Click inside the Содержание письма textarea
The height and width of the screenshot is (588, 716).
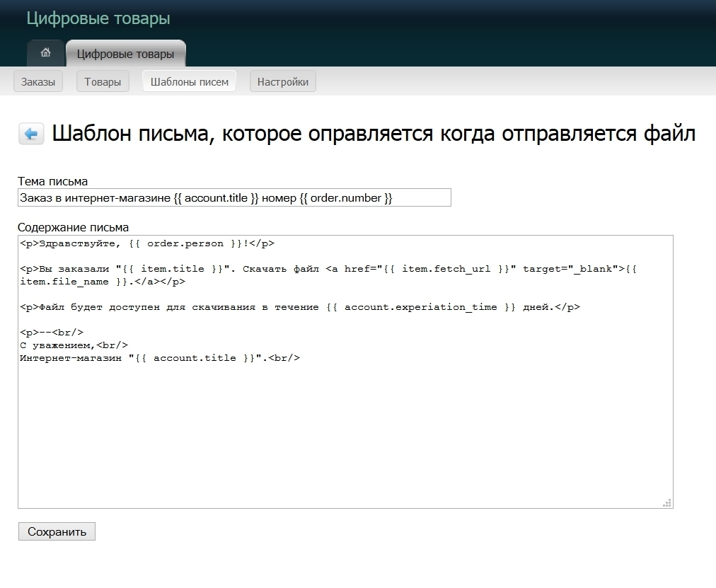345,432
